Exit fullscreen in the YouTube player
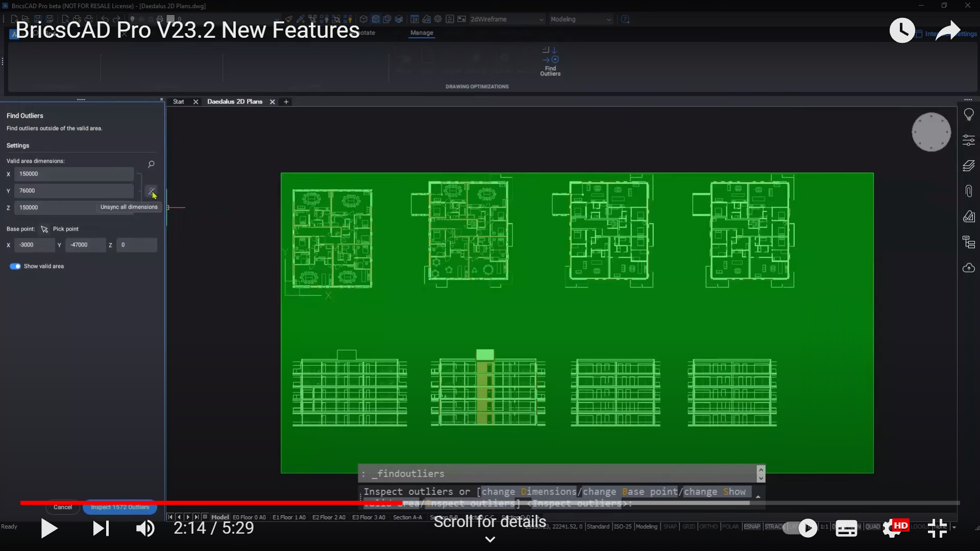This screenshot has height=551, width=980. pos(937,529)
